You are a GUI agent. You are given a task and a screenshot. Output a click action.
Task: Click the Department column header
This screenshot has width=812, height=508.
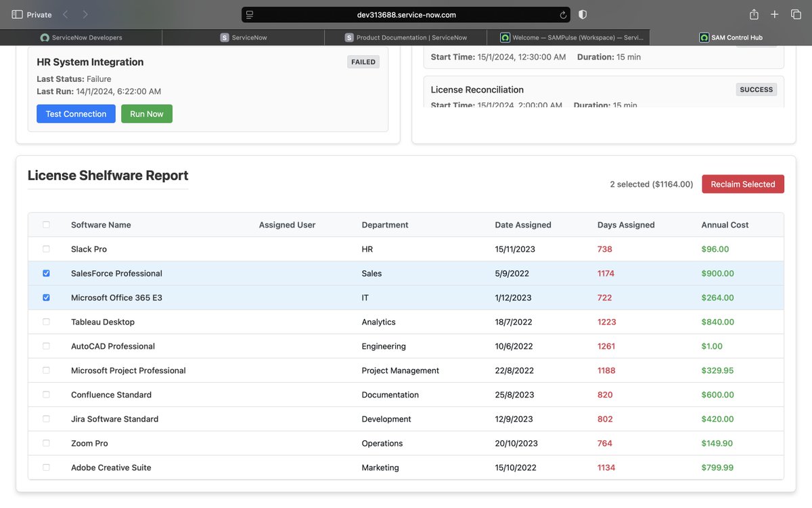point(385,225)
